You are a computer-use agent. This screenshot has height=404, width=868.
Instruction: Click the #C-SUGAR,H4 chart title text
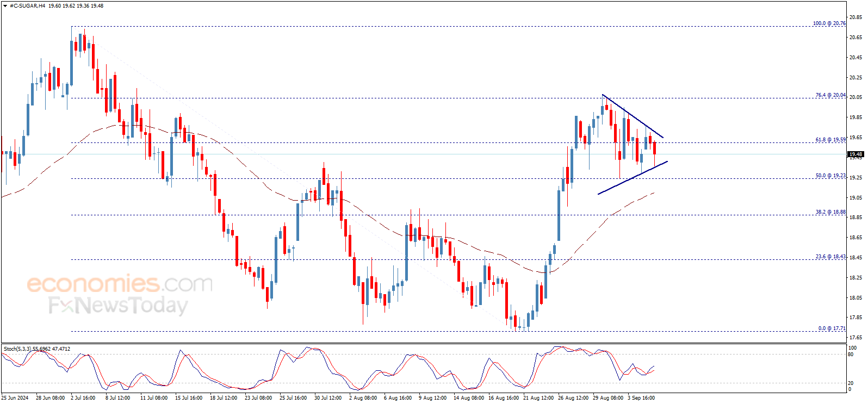[27, 6]
